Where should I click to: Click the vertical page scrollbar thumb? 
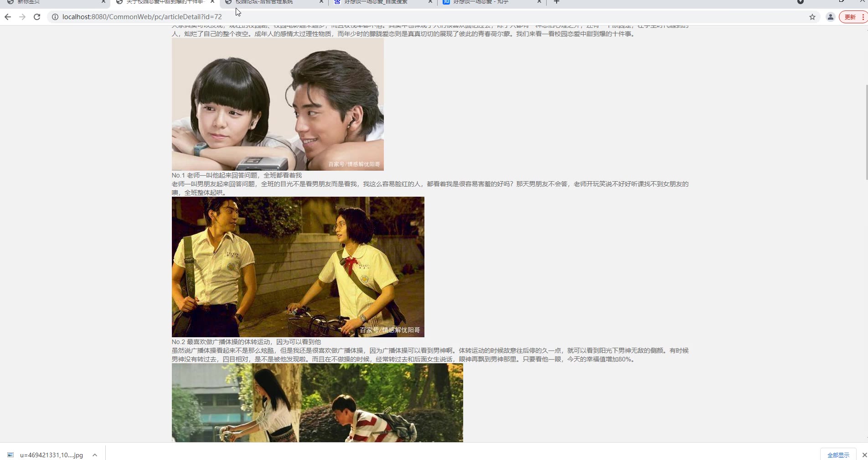point(865,132)
